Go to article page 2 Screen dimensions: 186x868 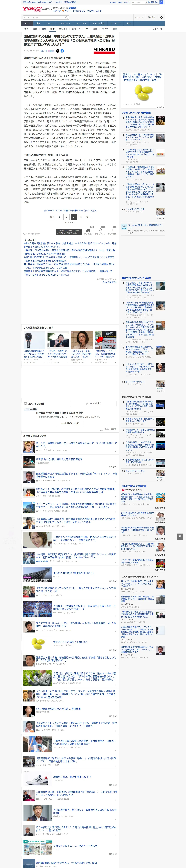click(x=66, y=217)
